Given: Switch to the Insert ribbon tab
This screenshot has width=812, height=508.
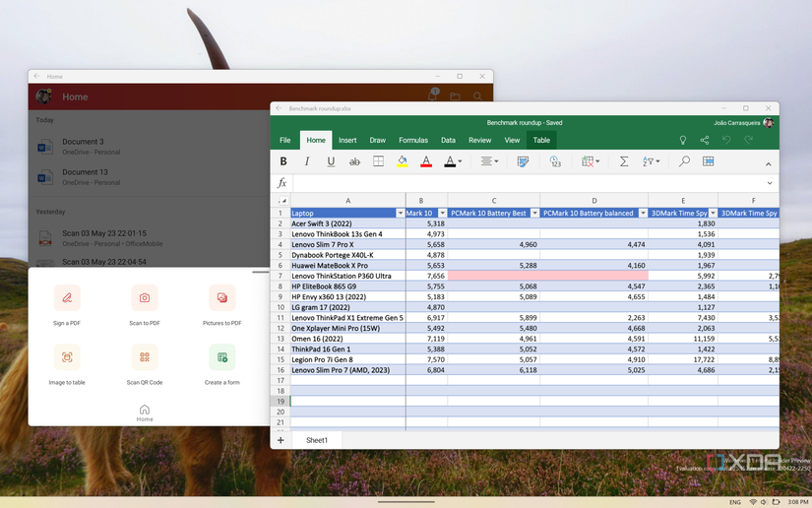Looking at the screenshot, I should click(347, 141).
